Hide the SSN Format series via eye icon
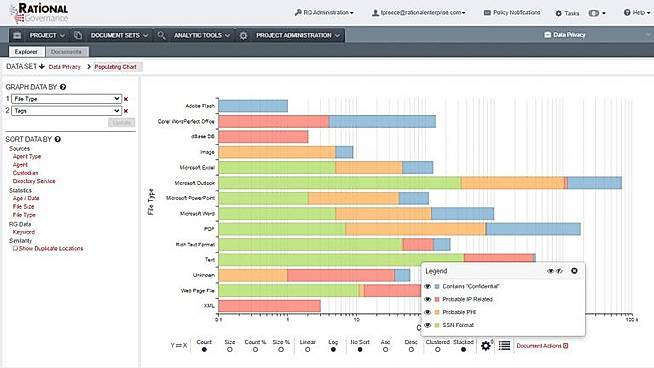The height and width of the screenshot is (368, 654). (x=428, y=325)
